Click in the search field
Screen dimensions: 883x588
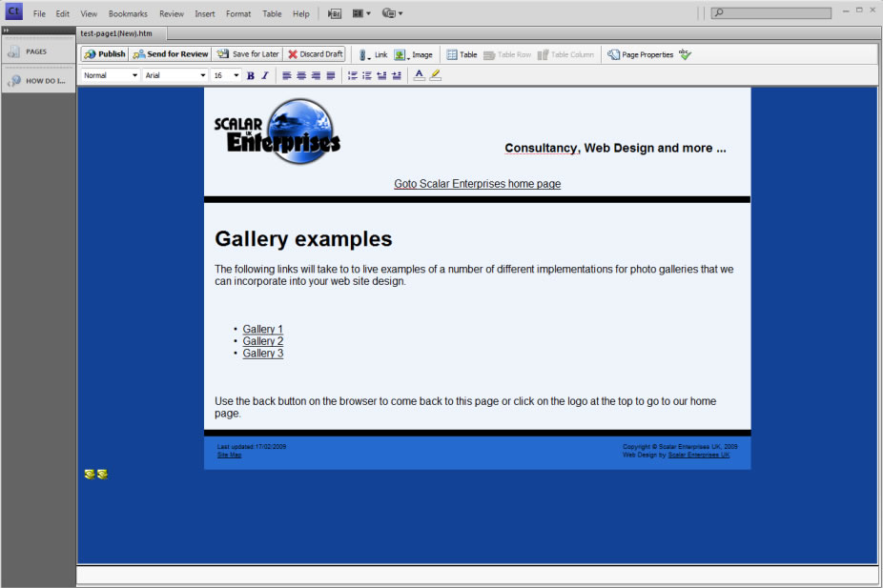(771, 12)
